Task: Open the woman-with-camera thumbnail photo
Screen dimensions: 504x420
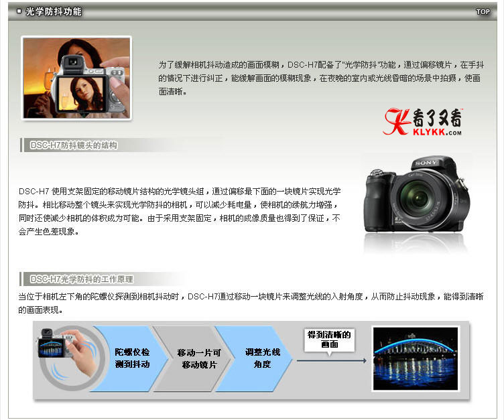Action: (x=76, y=78)
